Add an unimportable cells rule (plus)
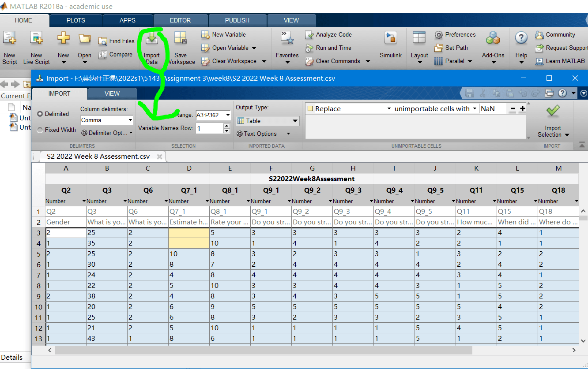Viewport: 588px width, 369px height. click(522, 108)
